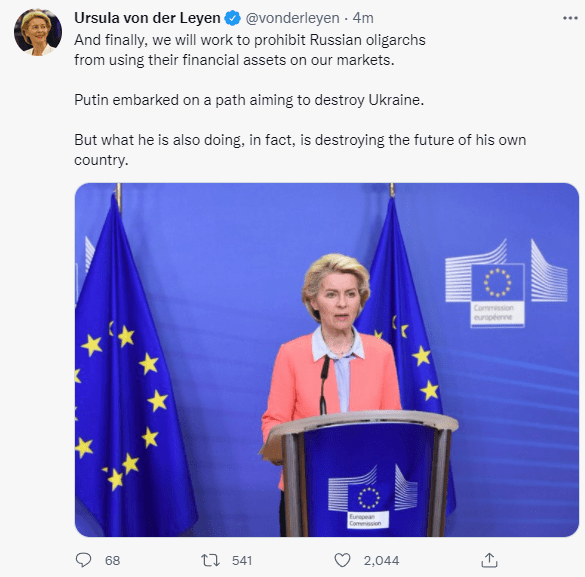This screenshot has width=585, height=577.
Task: Visit the @vonderleyen handle link
Action: pyautogui.click(x=292, y=18)
